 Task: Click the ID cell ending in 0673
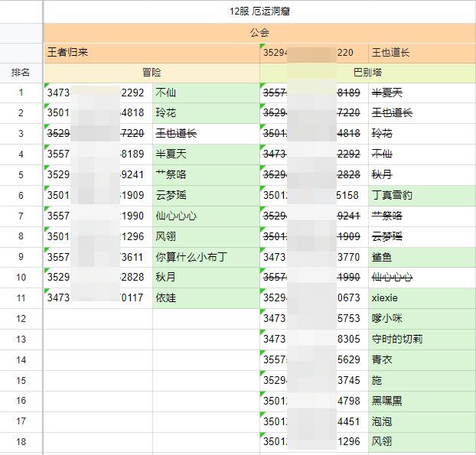point(314,298)
